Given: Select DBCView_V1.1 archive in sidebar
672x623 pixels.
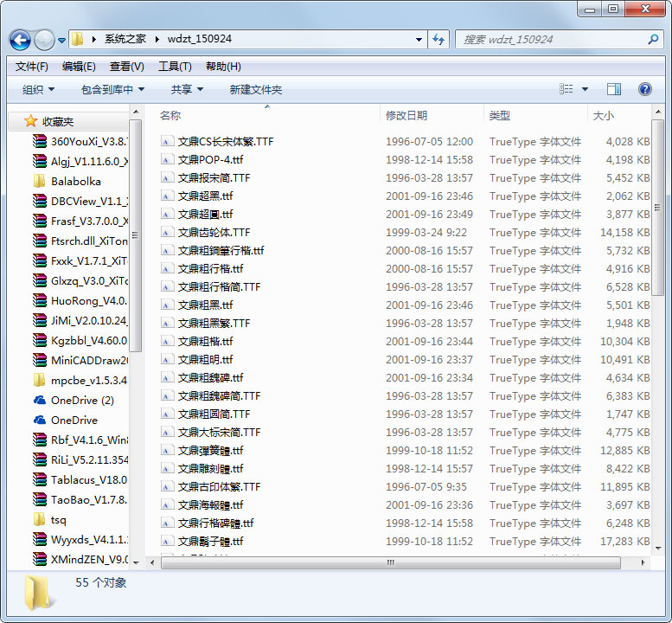Looking at the screenshot, I should pyautogui.click(x=80, y=201).
